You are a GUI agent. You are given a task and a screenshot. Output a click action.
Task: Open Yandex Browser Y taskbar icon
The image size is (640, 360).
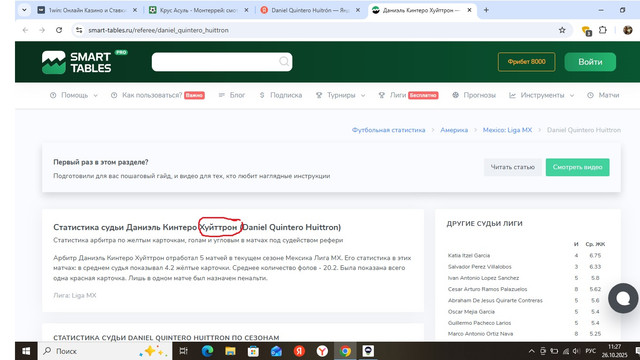[322, 351]
